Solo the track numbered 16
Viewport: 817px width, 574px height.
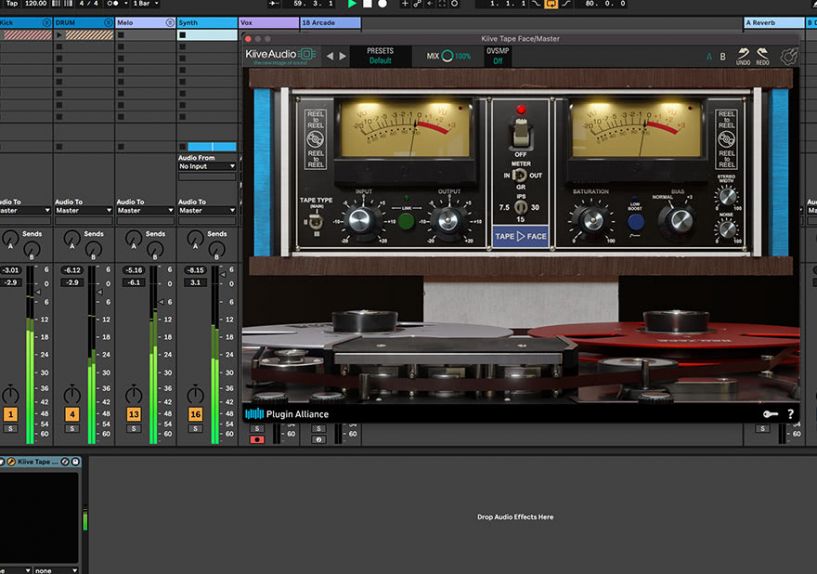195,429
